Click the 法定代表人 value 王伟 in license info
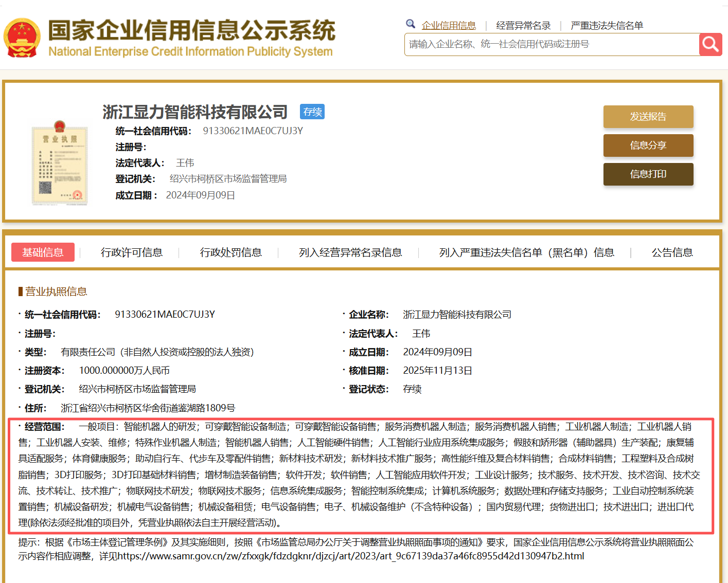The image size is (728, 583). pos(421,334)
